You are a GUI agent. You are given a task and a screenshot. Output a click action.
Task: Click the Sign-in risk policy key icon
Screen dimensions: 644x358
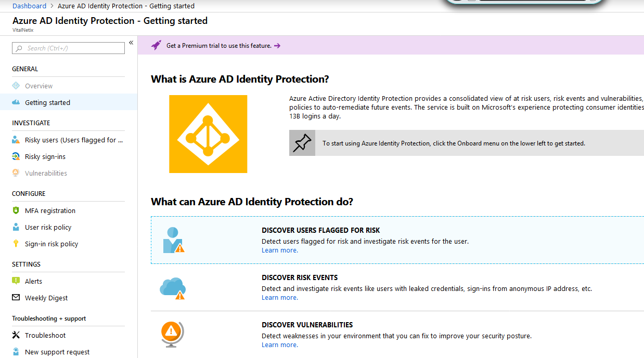[x=16, y=244]
